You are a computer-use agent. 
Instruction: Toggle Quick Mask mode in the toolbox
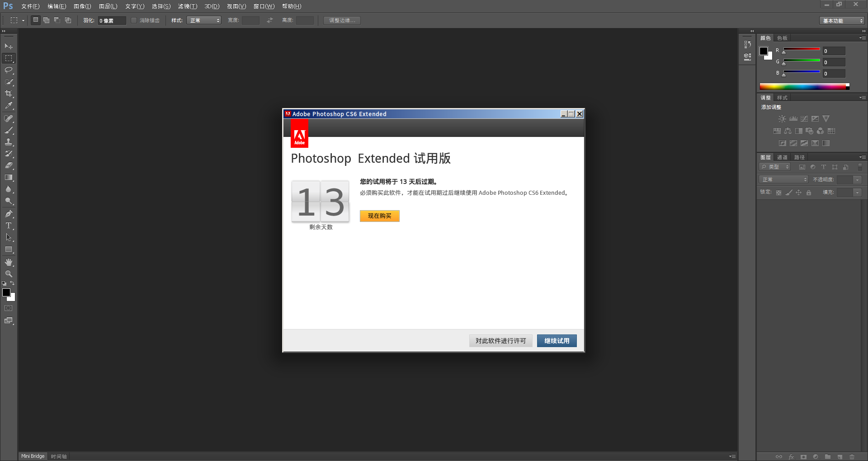(9, 308)
